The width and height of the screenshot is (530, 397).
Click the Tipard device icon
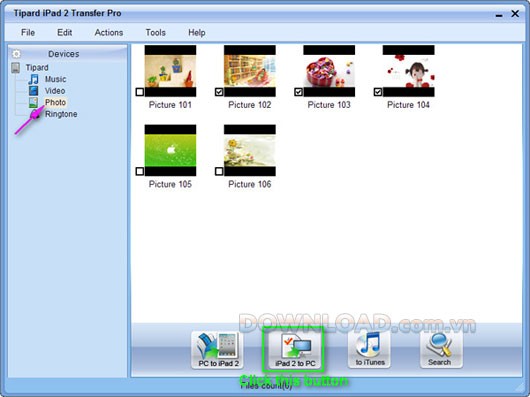[x=16, y=68]
